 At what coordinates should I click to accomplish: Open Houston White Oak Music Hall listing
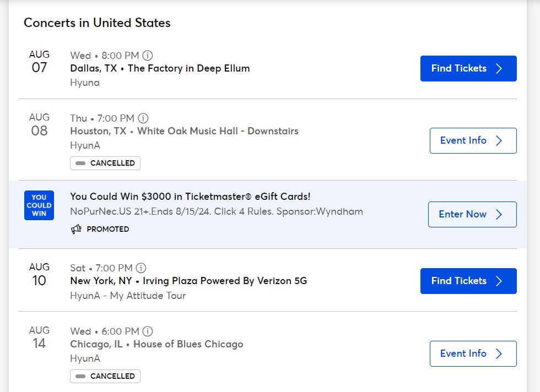pyautogui.click(x=184, y=131)
